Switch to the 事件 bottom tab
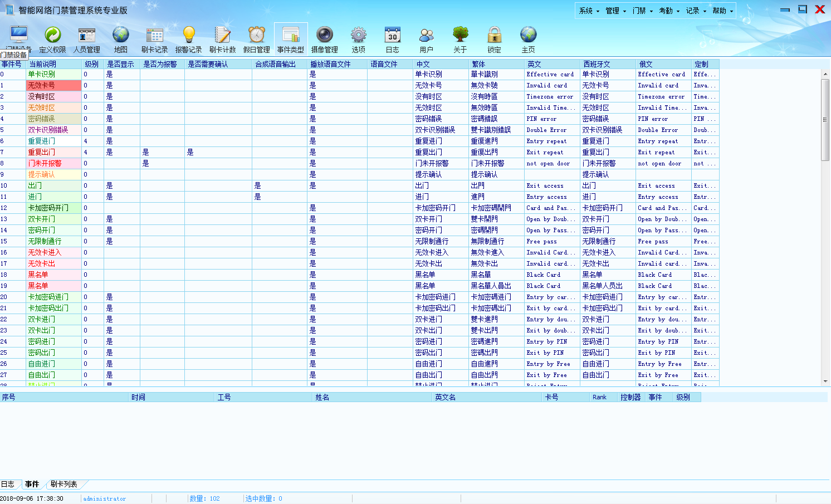Screen dimensions: 831x504 (32, 484)
